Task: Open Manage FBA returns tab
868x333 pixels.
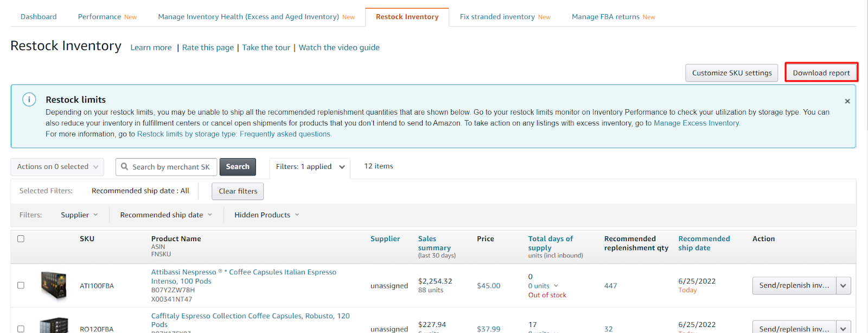Action: click(x=614, y=17)
